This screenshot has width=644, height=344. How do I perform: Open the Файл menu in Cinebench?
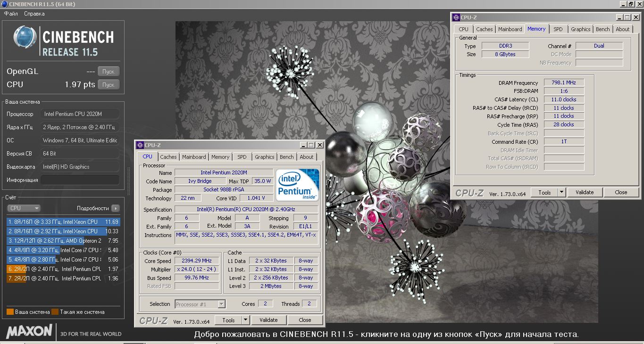point(11,14)
